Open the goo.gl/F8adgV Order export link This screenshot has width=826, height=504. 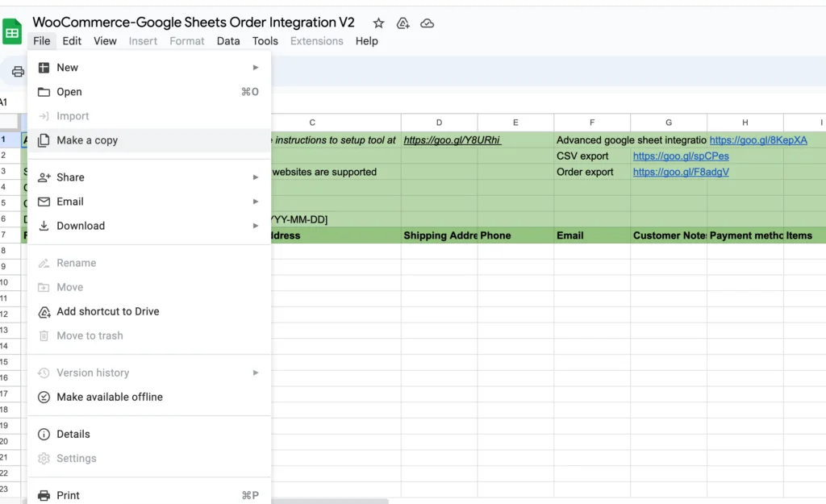[x=681, y=172]
